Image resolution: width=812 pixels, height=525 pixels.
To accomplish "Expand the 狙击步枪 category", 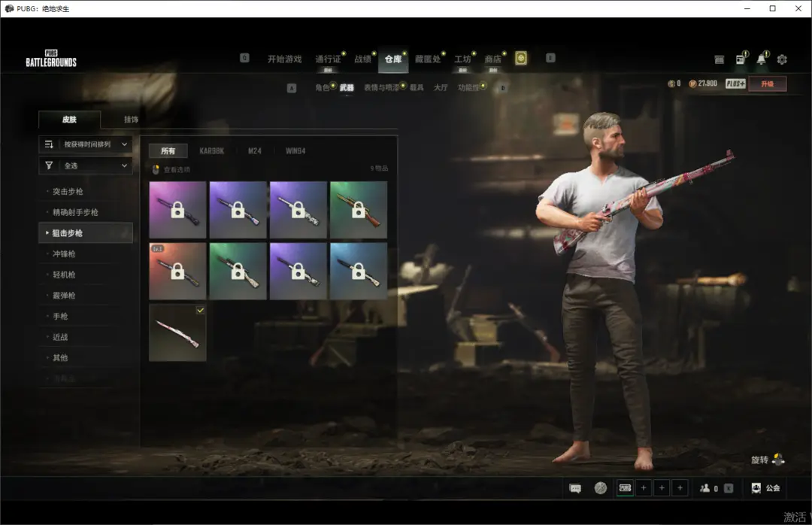I will (86, 233).
